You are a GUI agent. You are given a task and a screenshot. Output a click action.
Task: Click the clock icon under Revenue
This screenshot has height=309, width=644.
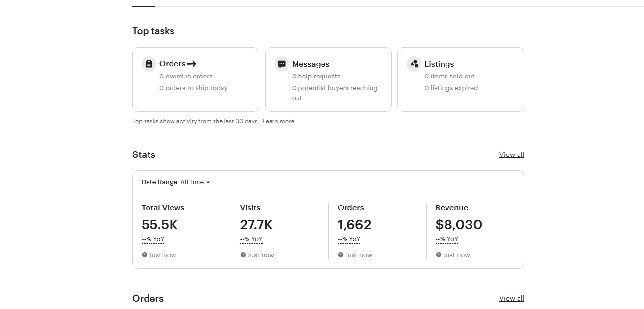(438, 255)
